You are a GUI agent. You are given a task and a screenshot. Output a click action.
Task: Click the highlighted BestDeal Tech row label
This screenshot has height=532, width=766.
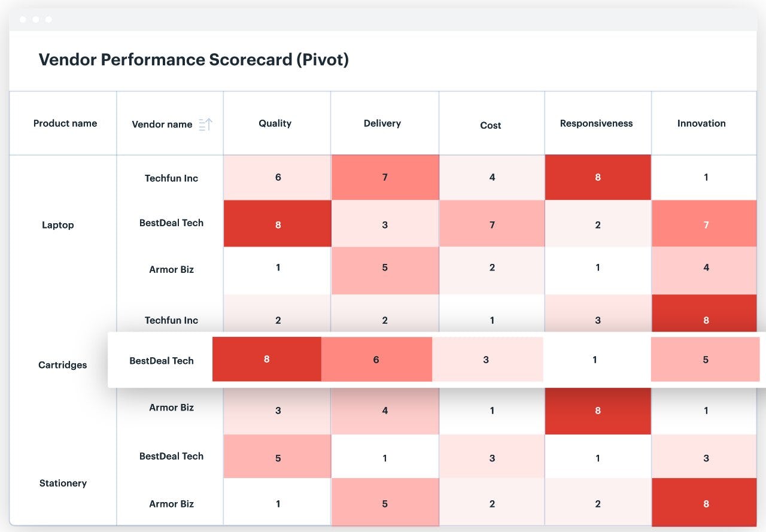162,360
